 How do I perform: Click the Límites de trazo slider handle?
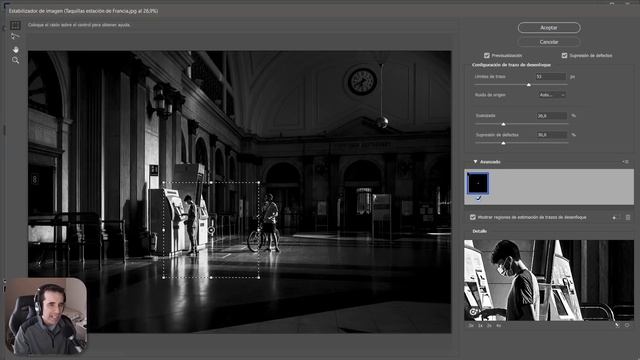pyautogui.click(x=529, y=84)
